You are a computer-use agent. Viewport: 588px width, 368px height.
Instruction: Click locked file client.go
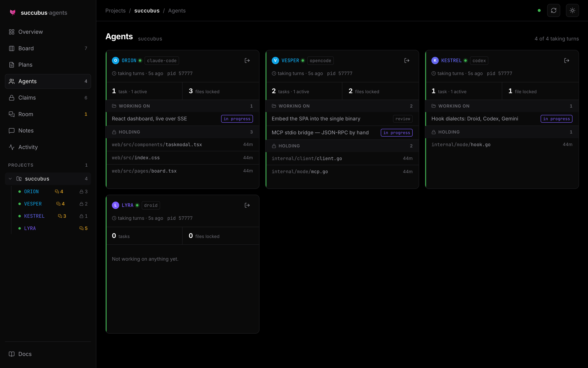pos(342,158)
